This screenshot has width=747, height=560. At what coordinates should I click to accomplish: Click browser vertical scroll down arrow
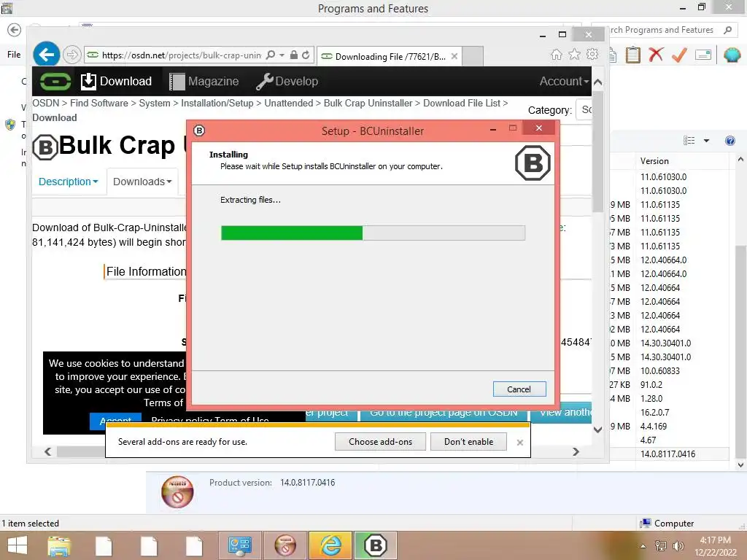[598, 429]
